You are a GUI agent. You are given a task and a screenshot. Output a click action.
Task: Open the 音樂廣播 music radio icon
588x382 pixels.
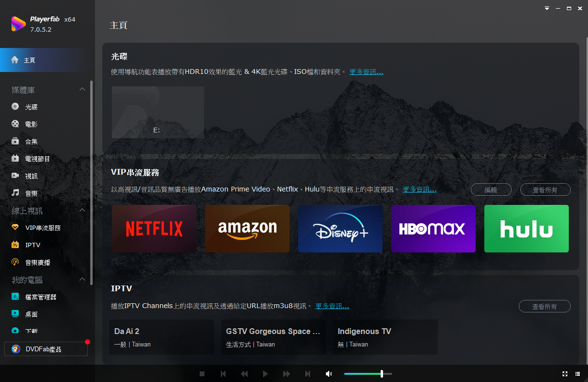[x=15, y=262]
